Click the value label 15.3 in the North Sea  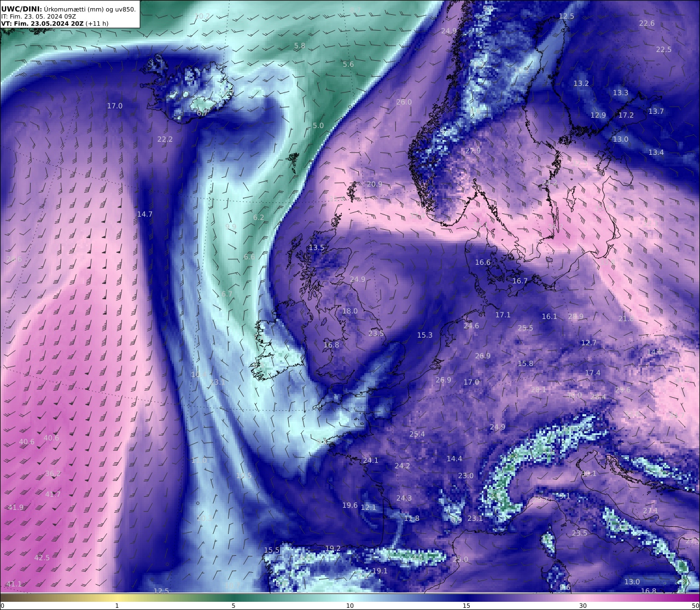coord(424,335)
